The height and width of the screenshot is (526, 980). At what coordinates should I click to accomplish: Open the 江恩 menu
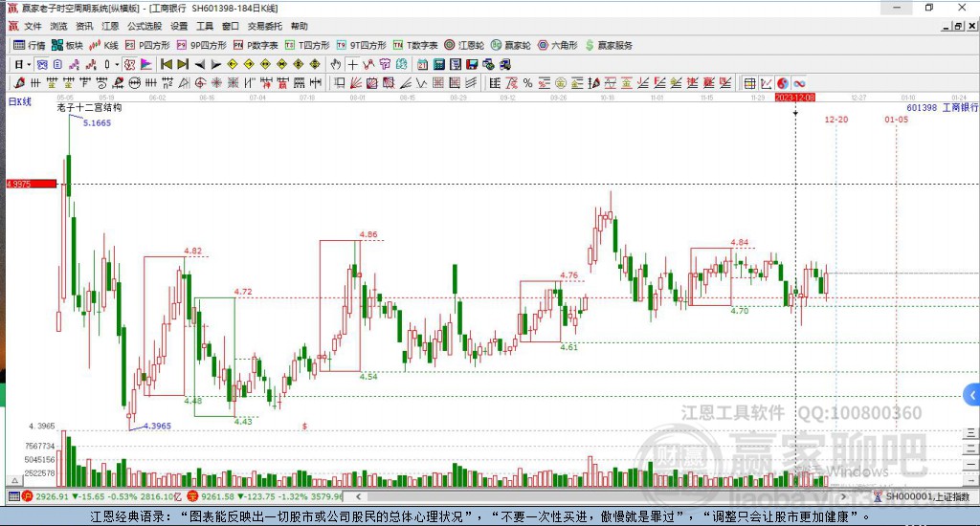tap(110, 26)
